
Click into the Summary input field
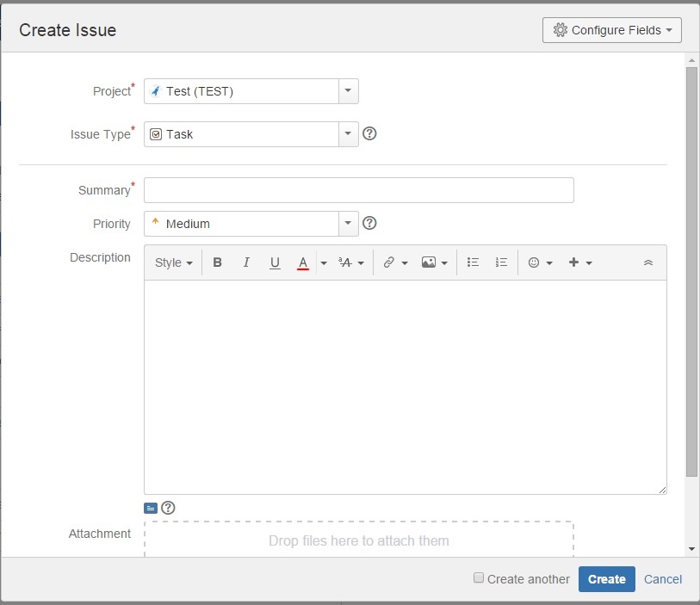[x=358, y=190]
